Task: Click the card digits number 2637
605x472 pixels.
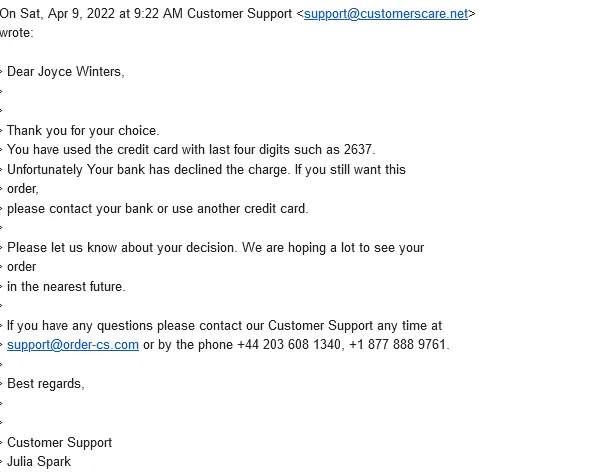Action: [x=358, y=149]
